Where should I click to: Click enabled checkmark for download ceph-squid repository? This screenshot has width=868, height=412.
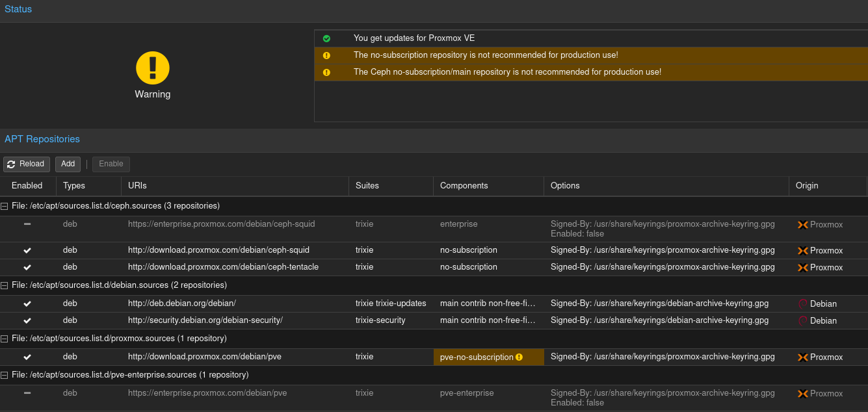(x=27, y=250)
